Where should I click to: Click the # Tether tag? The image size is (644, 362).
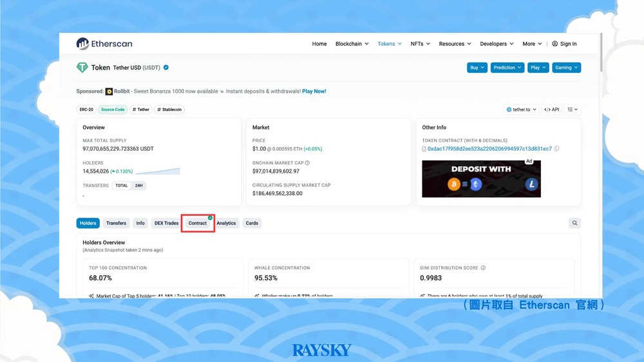tap(141, 110)
